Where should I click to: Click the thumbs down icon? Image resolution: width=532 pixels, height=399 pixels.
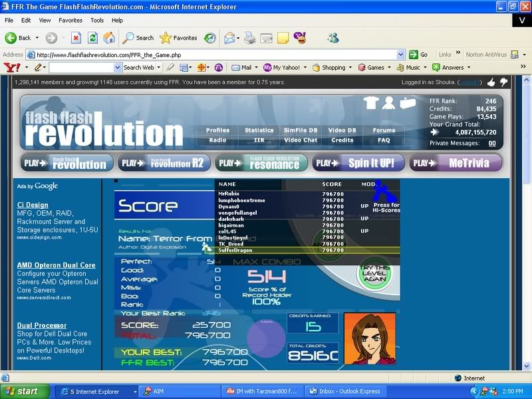click(503, 82)
